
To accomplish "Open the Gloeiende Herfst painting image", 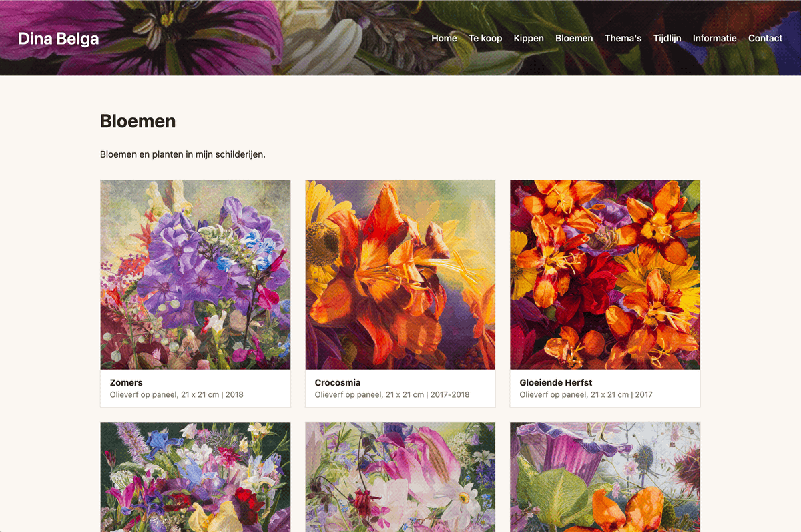I will click(x=605, y=274).
